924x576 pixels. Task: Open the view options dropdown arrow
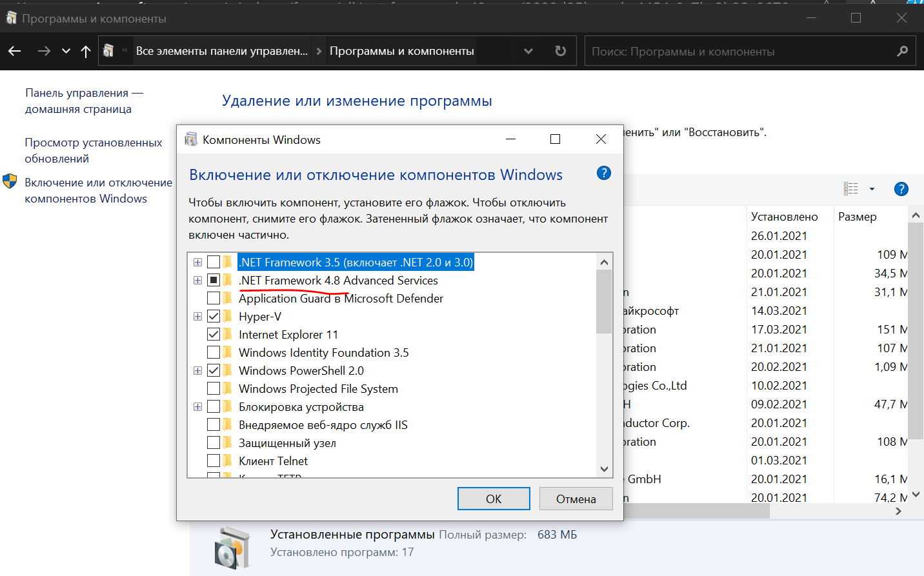[872, 189]
